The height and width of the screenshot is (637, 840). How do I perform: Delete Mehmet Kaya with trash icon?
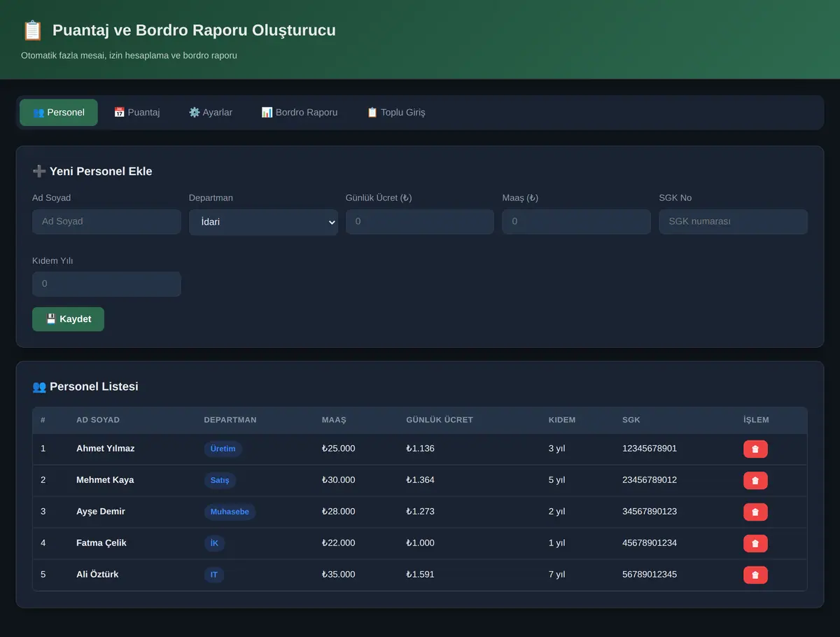coord(755,480)
